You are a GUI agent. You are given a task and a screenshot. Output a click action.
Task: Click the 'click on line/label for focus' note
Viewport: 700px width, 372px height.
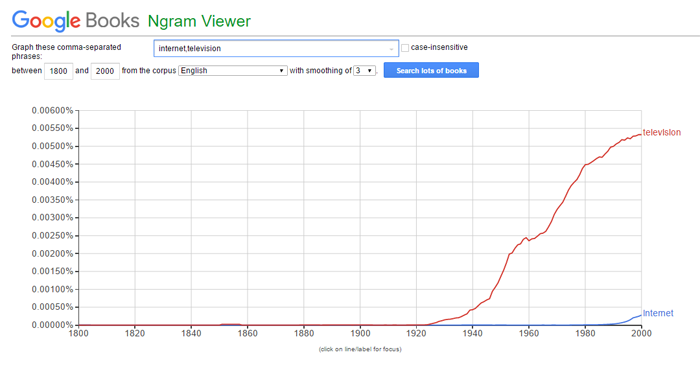click(360, 349)
